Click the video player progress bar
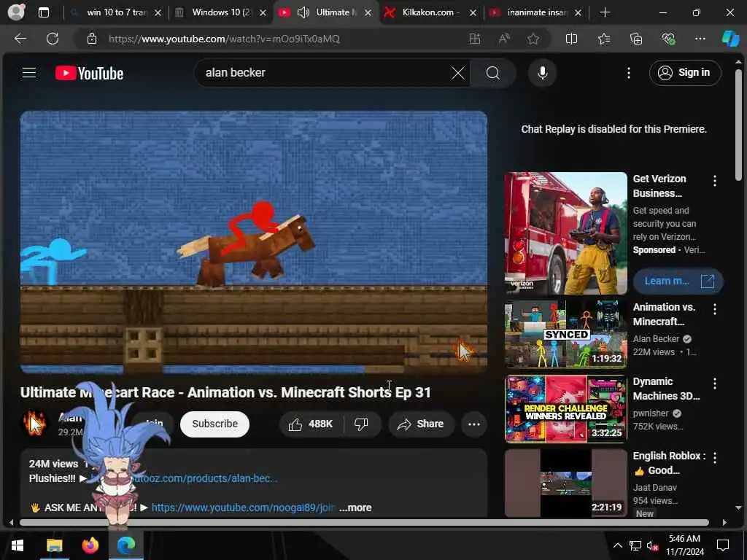Viewport: 747px width, 560px height. click(x=253, y=369)
